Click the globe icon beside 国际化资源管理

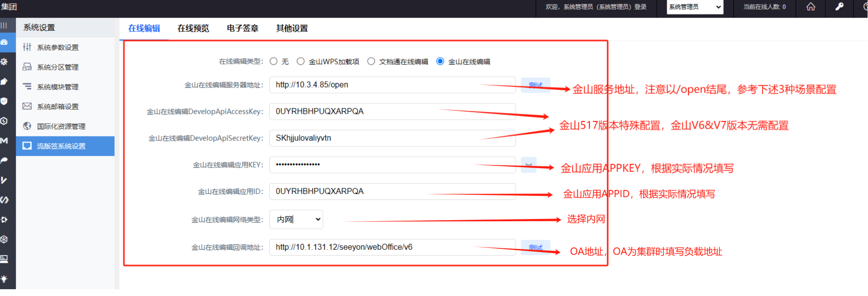tap(27, 126)
